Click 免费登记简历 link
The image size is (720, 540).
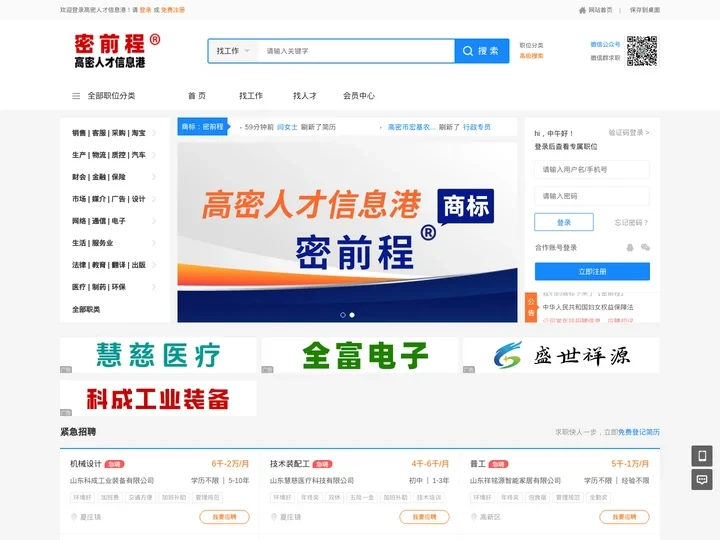[x=639, y=432]
